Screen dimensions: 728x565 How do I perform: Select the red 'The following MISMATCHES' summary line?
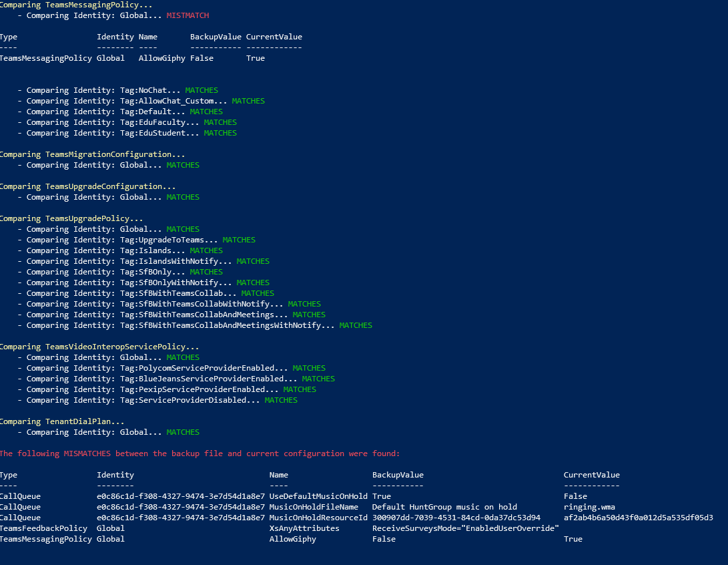click(x=200, y=453)
